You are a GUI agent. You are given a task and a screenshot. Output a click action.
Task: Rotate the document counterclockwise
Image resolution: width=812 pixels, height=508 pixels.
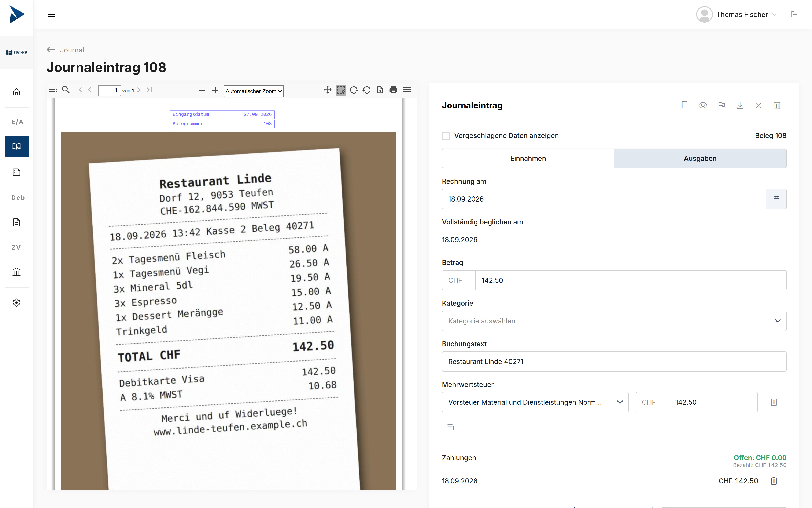point(367,90)
